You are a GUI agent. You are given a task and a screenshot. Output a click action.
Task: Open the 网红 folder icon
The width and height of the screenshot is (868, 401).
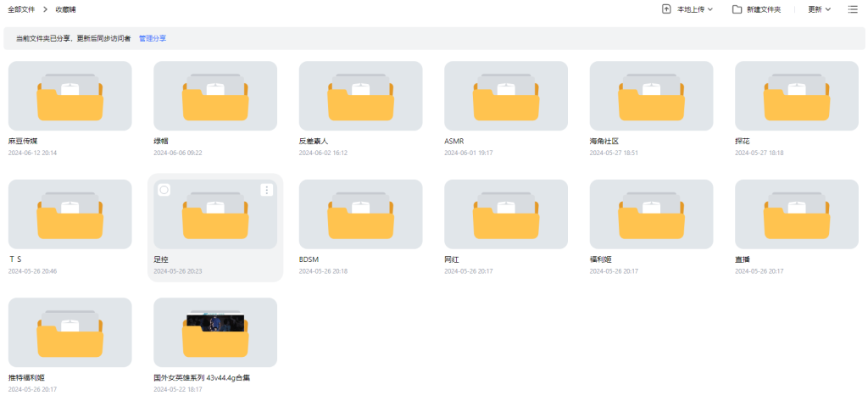point(506,214)
